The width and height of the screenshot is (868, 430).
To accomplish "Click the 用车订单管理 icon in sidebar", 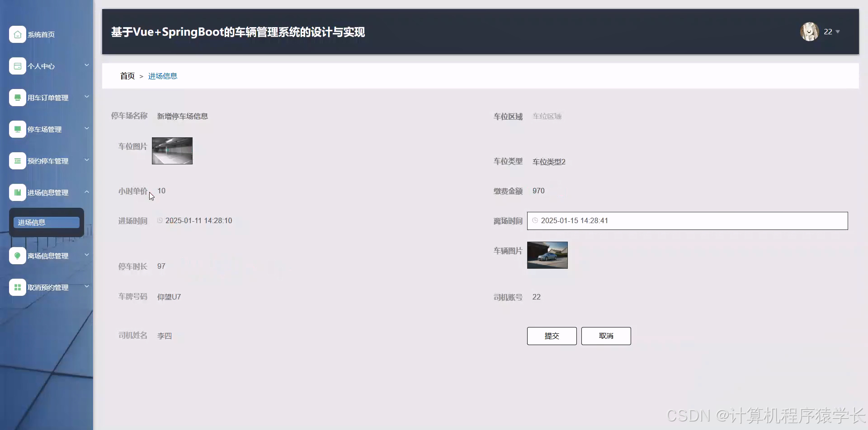I will click(18, 98).
